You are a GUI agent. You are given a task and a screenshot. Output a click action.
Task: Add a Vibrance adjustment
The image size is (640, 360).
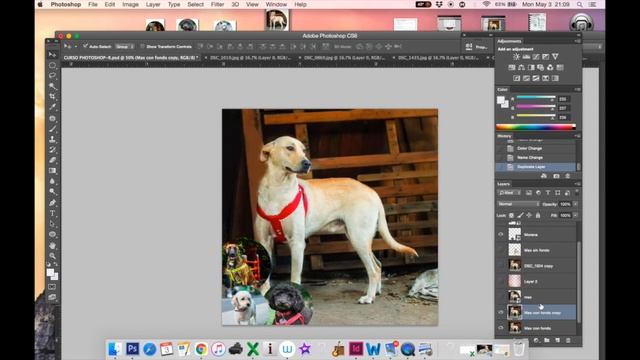tap(555, 57)
